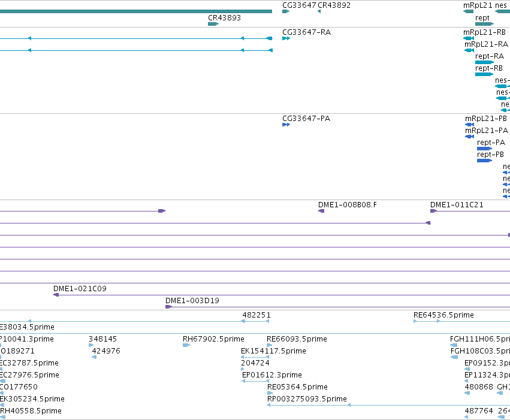This screenshot has height=420, width=510.
Task: Click the RH67902.5prime EST label
Action: pos(213,339)
